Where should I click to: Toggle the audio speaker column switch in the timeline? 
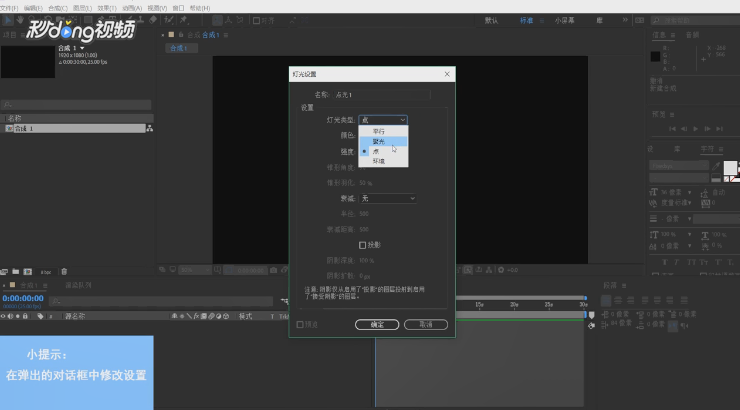(x=10, y=316)
